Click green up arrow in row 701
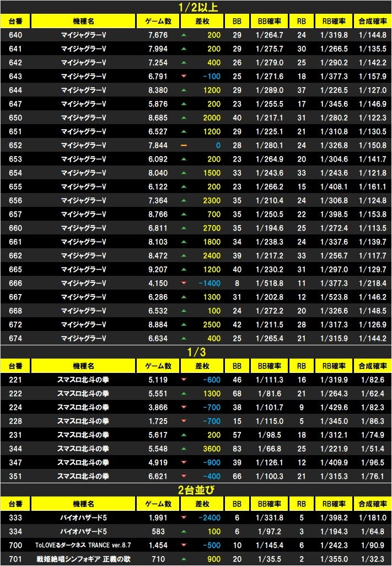Viewport: 392px width, 566px height. tap(184, 559)
